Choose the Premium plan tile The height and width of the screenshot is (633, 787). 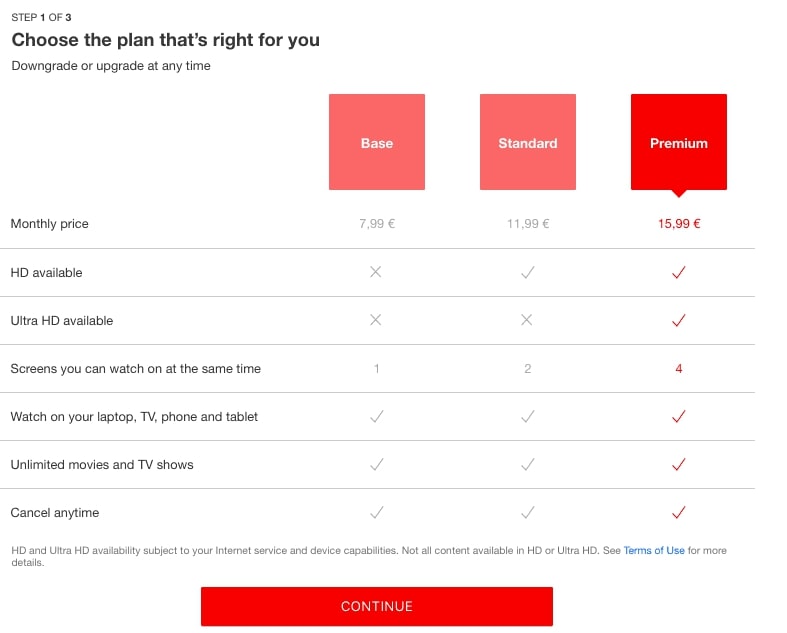tap(678, 142)
